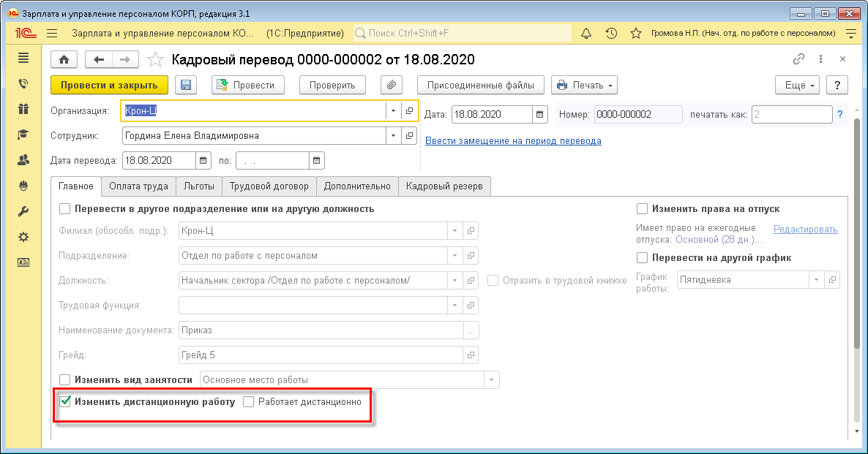Switch to Оплата труда tab
The height and width of the screenshot is (454, 868).
138,186
